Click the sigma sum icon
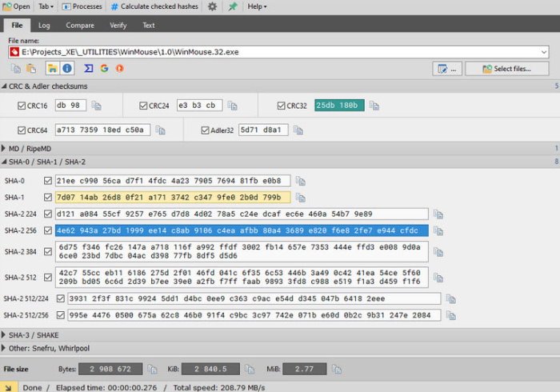Viewport: 560px width, 392px height. (88, 69)
